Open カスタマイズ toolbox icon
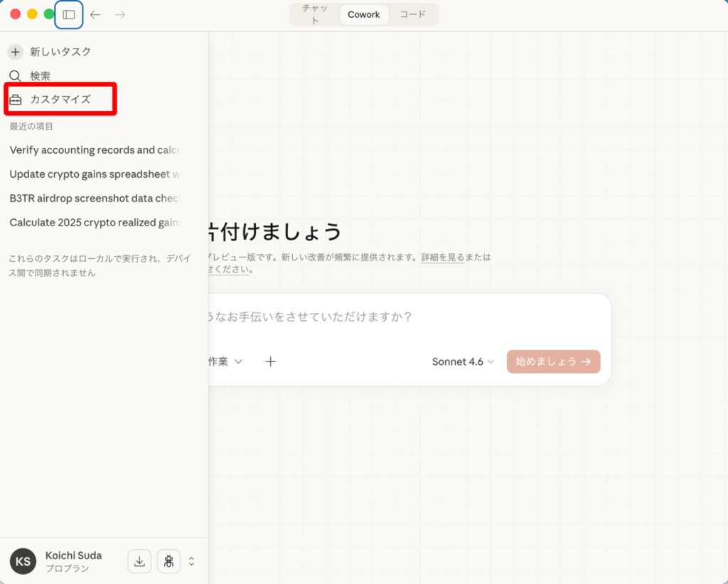Image resolution: width=728 pixels, height=584 pixels. [16, 100]
